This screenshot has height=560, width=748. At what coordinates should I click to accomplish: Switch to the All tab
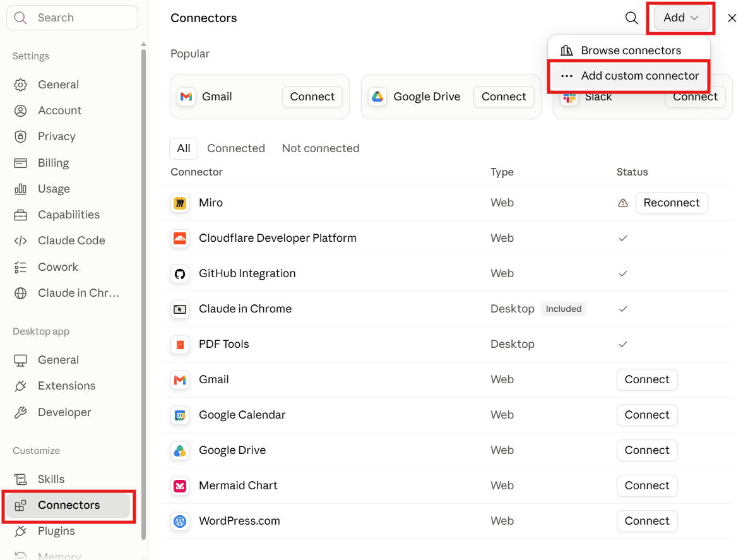[x=183, y=148]
